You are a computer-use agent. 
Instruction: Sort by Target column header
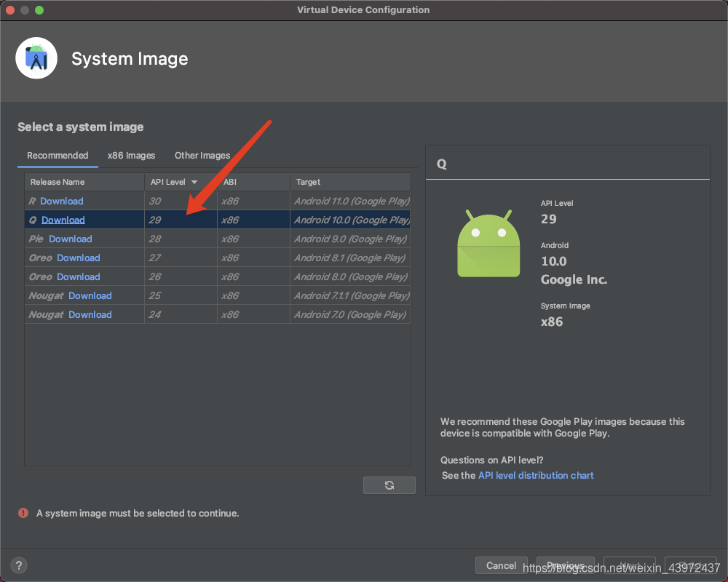351,182
